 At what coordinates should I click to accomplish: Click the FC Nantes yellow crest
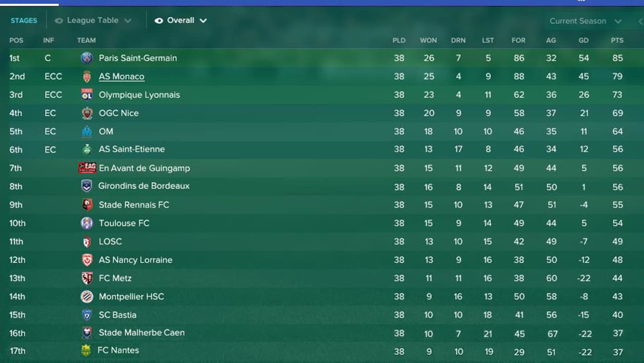coord(86,350)
